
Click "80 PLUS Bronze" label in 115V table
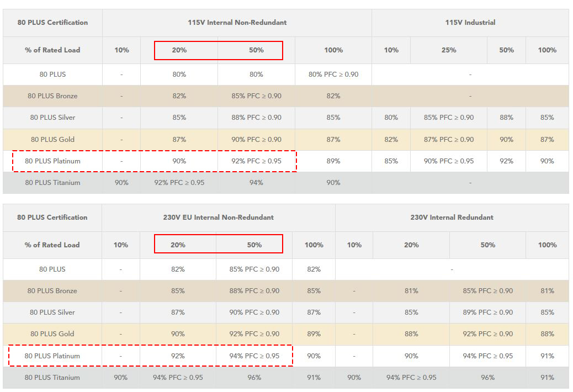tap(52, 96)
